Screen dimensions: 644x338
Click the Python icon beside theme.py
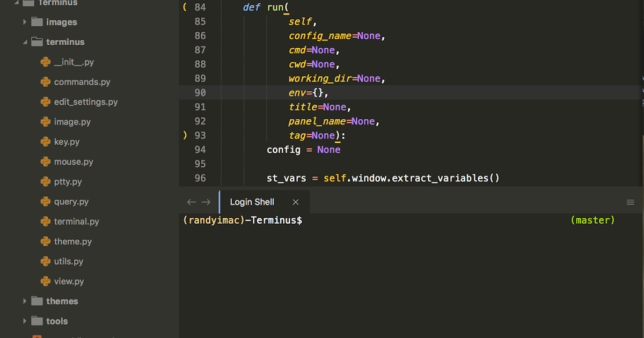click(46, 241)
